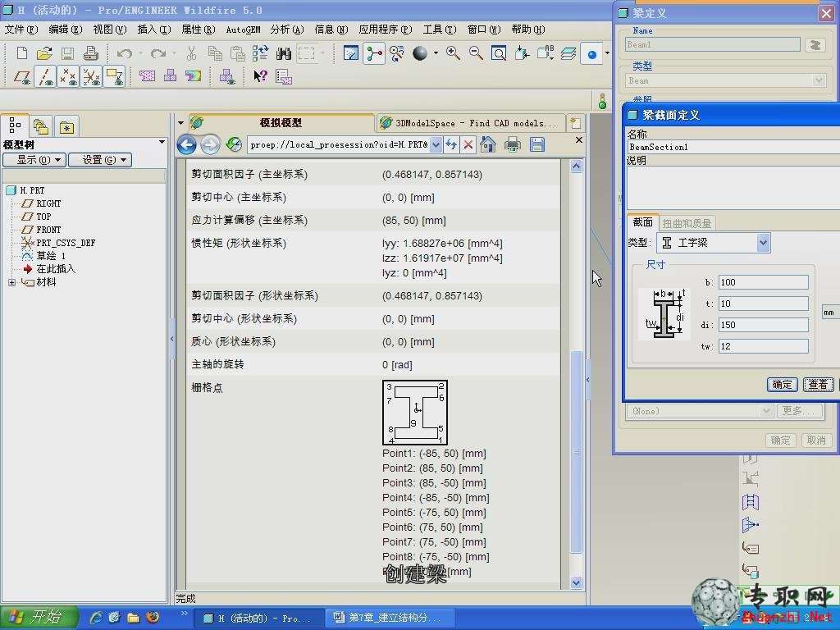Open the 文件 menu
This screenshot has height=630, width=840.
click(x=21, y=30)
